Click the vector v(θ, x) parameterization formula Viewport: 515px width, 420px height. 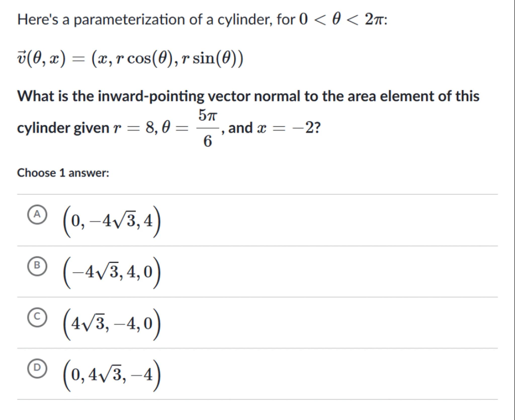(130, 59)
